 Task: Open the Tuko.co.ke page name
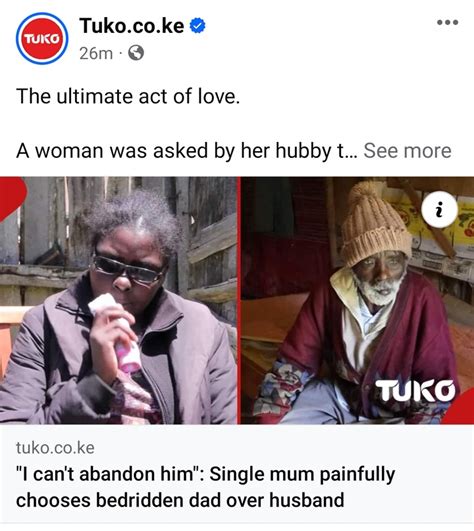132,26
